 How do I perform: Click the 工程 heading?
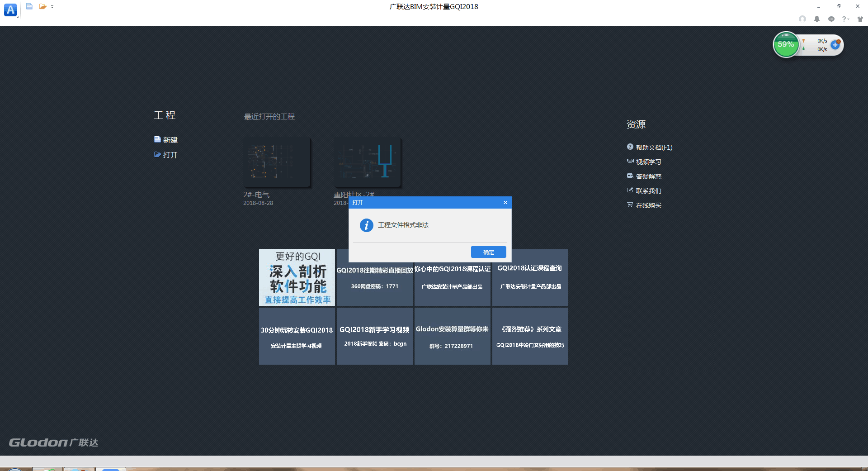coord(165,115)
